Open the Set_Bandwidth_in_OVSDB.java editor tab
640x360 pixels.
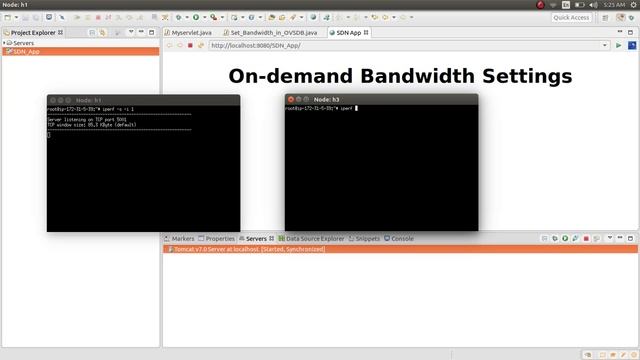click(270, 32)
